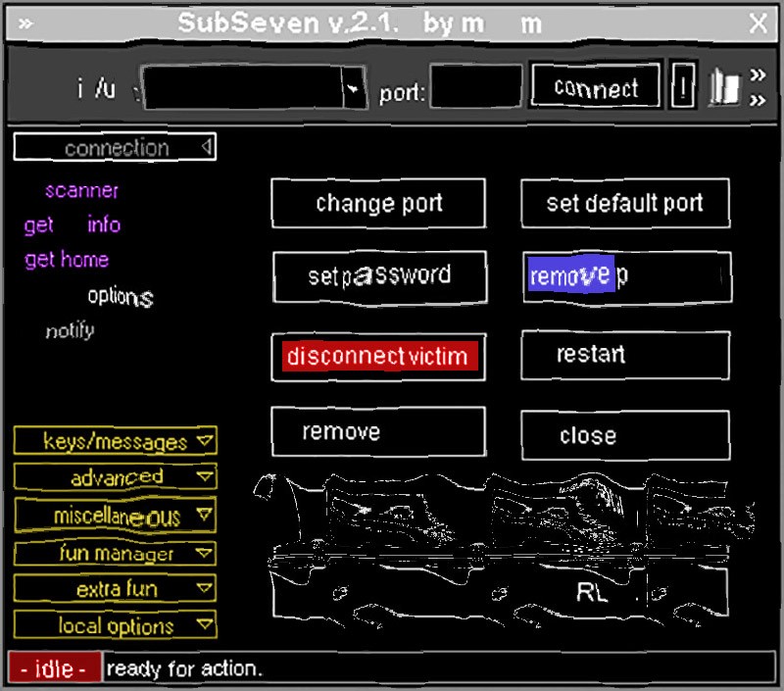Open the IP address dropdown arrow
The height and width of the screenshot is (691, 784).
point(354,87)
